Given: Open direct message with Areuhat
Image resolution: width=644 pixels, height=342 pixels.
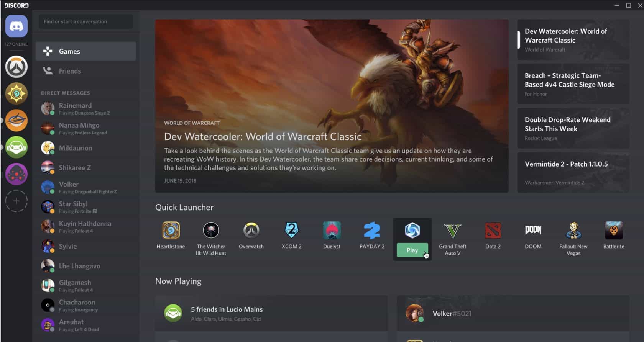Looking at the screenshot, I should tap(86, 325).
